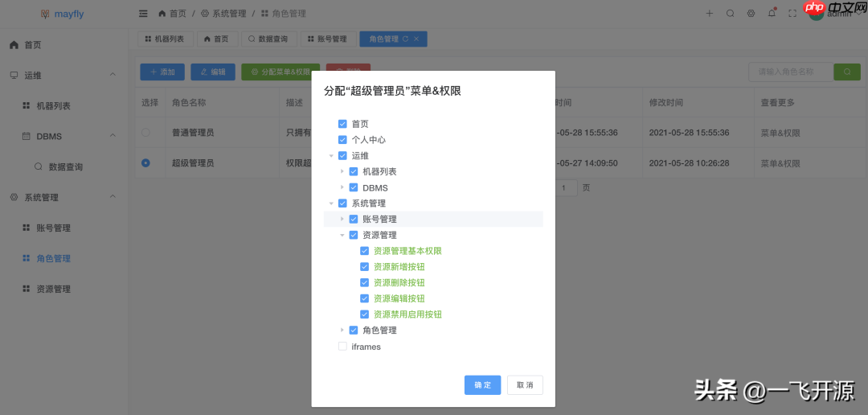The width and height of the screenshot is (868, 415).
Task: Click the 系统管理 gear icon in sidebar
Action: pyautogui.click(x=14, y=197)
